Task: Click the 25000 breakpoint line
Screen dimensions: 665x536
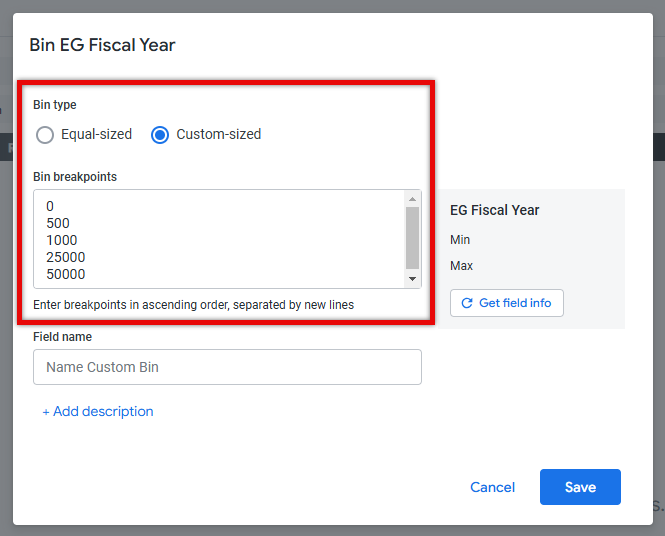Action: coord(66,257)
